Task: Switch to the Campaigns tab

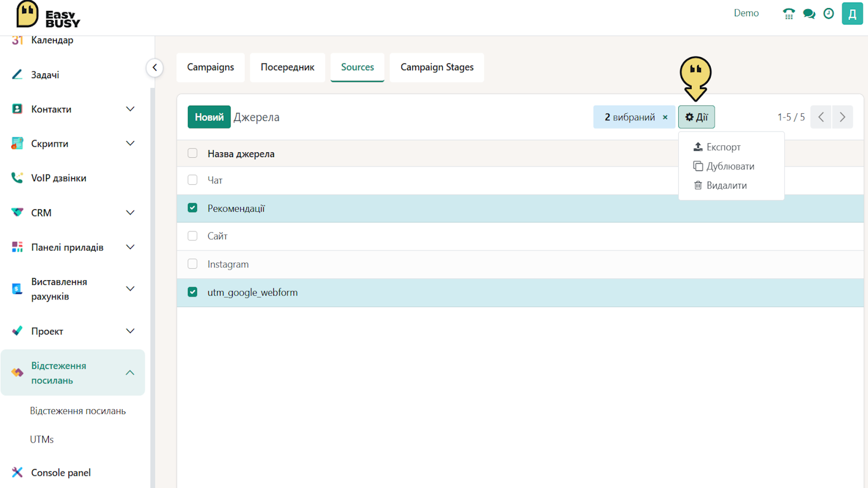Action: click(x=210, y=67)
